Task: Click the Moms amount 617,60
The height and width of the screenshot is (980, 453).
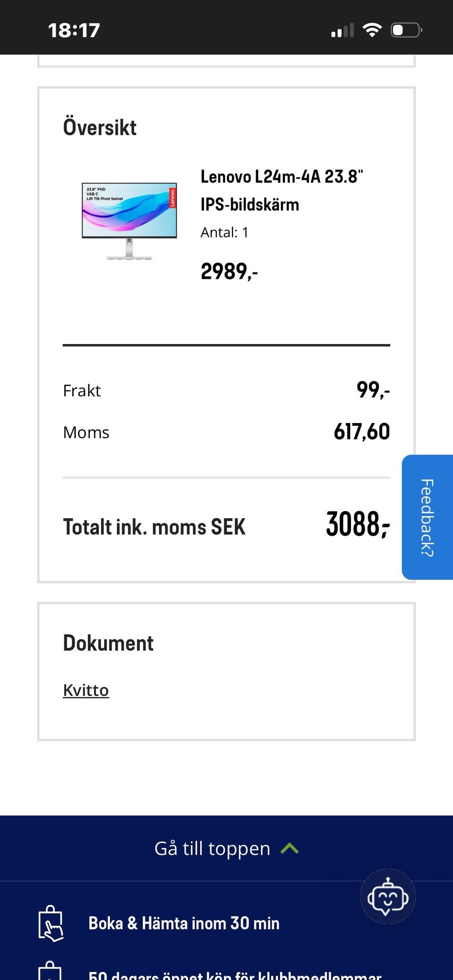Action: coord(361,432)
